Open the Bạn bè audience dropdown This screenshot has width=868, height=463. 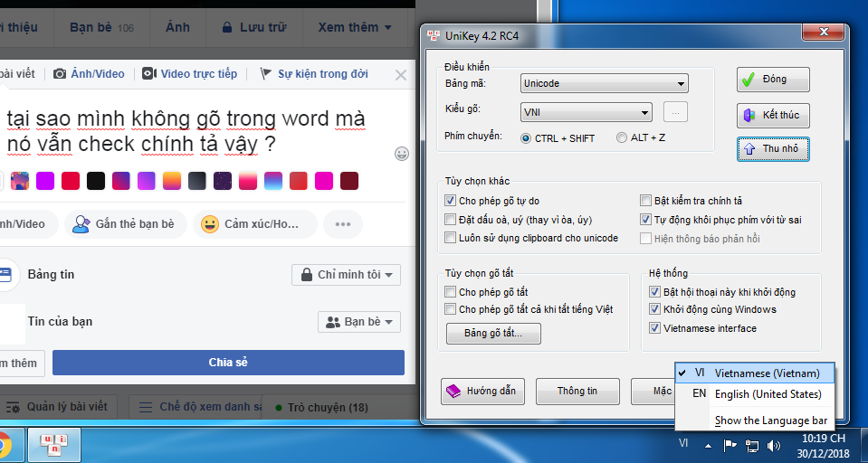[x=358, y=322]
